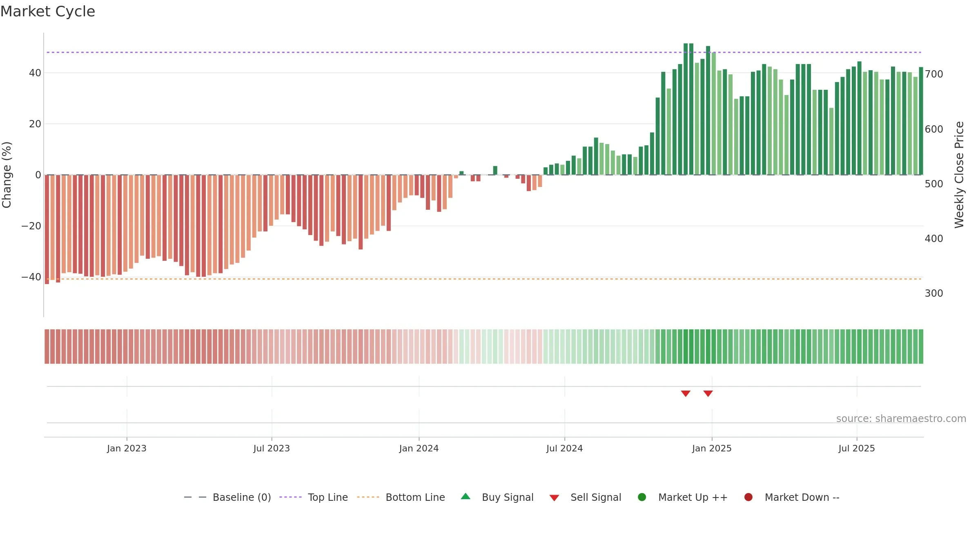Screen dimensions: 980x551
Task: Toggle the Market Up ++ legend label
Action: point(693,497)
